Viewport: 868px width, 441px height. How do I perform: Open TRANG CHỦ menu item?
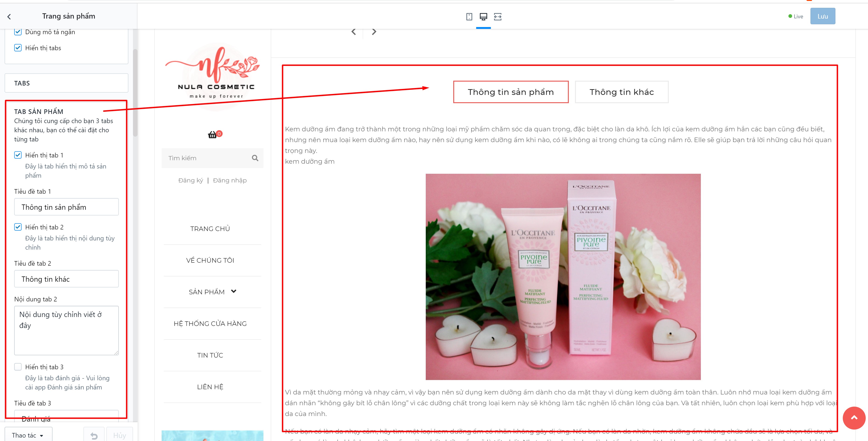(x=210, y=229)
